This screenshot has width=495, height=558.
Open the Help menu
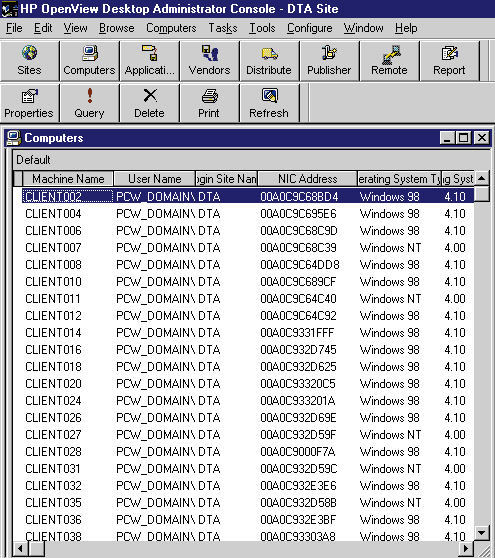pyautogui.click(x=406, y=28)
